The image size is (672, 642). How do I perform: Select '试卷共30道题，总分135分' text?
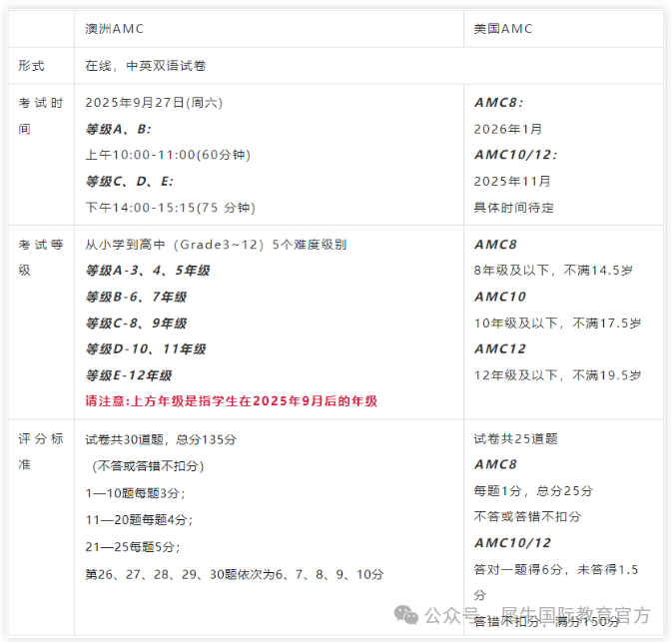coord(161,439)
